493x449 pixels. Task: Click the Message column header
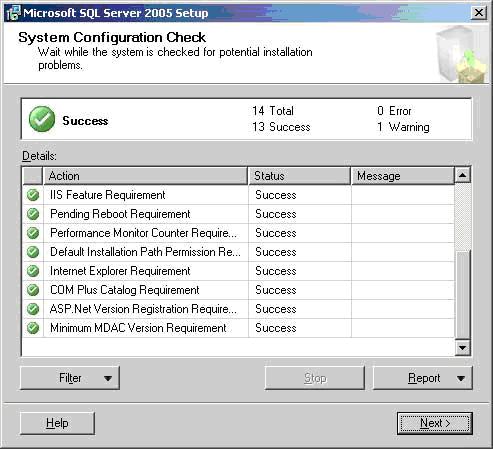(403, 176)
